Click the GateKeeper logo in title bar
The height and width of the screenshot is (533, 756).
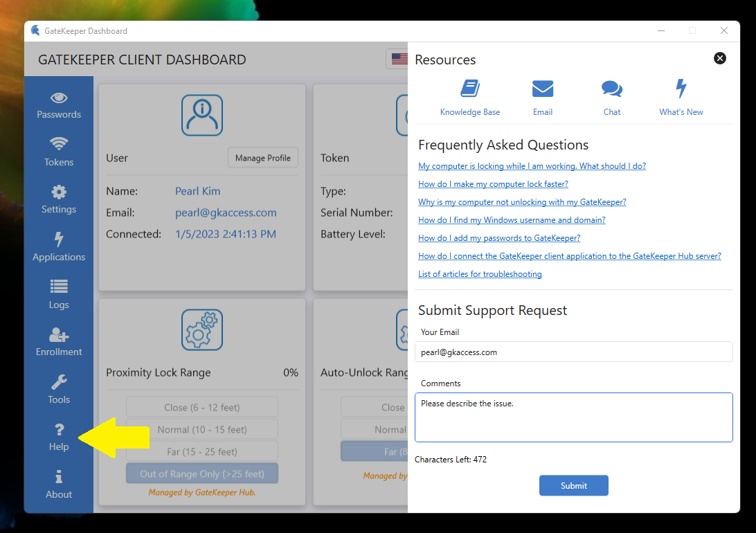pyautogui.click(x=35, y=31)
